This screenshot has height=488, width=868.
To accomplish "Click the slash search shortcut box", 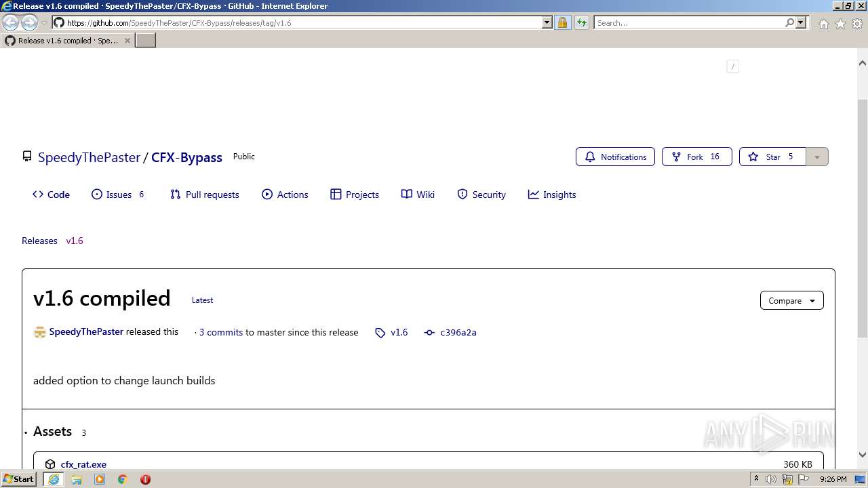I will [732, 66].
